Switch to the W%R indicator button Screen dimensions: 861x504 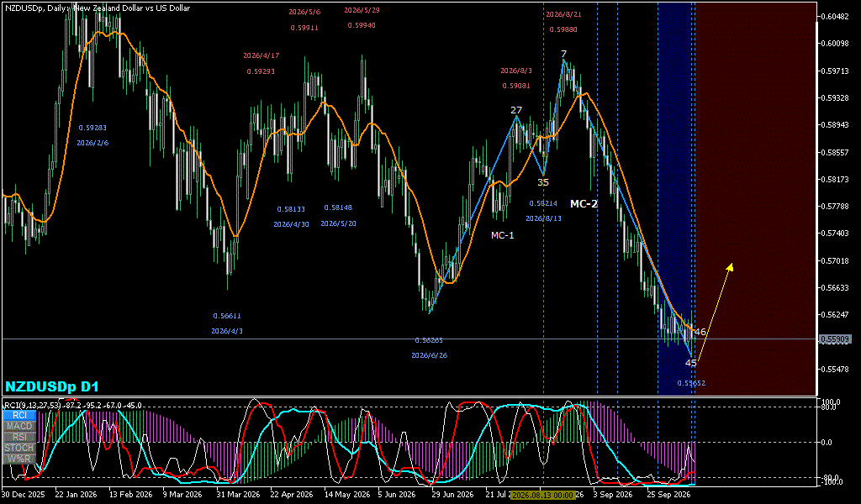tap(19, 459)
